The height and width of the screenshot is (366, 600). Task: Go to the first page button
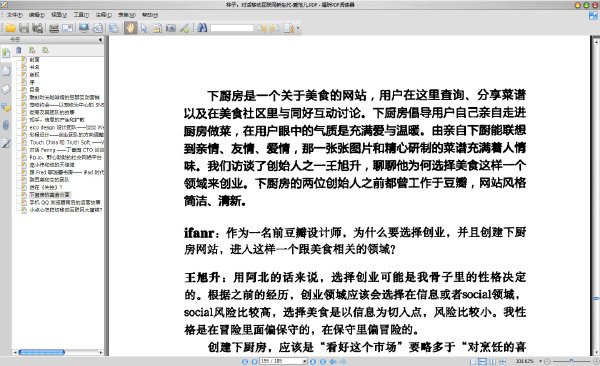tap(245, 361)
